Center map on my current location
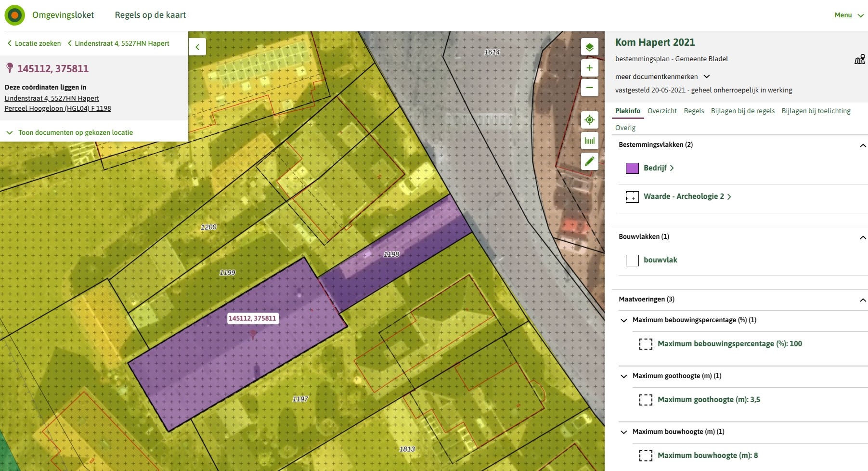Image resolution: width=868 pixels, height=471 pixels. coord(589,120)
